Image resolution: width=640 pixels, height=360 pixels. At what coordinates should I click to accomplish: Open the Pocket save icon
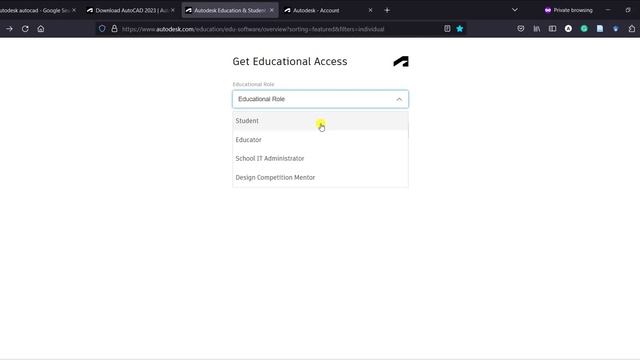521,29
